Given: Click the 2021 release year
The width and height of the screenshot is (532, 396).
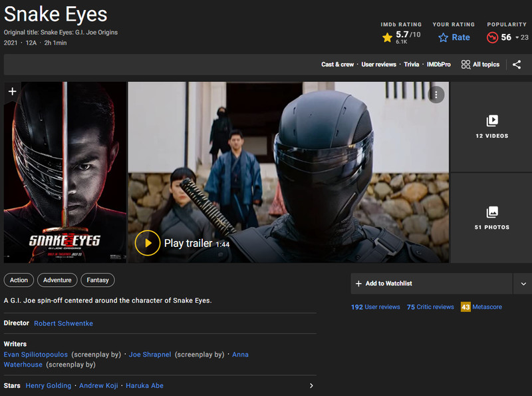Looking at the screenshot, I should pos(11,43).
